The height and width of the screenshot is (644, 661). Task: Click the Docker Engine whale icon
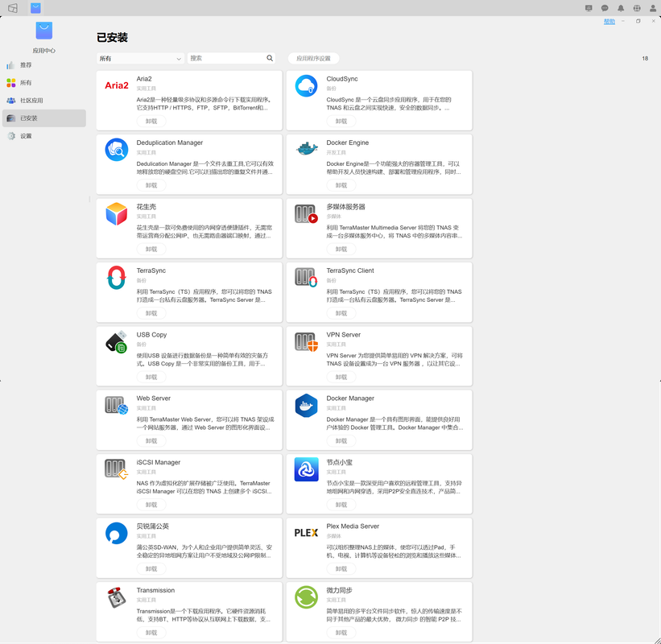click(307, 149)
